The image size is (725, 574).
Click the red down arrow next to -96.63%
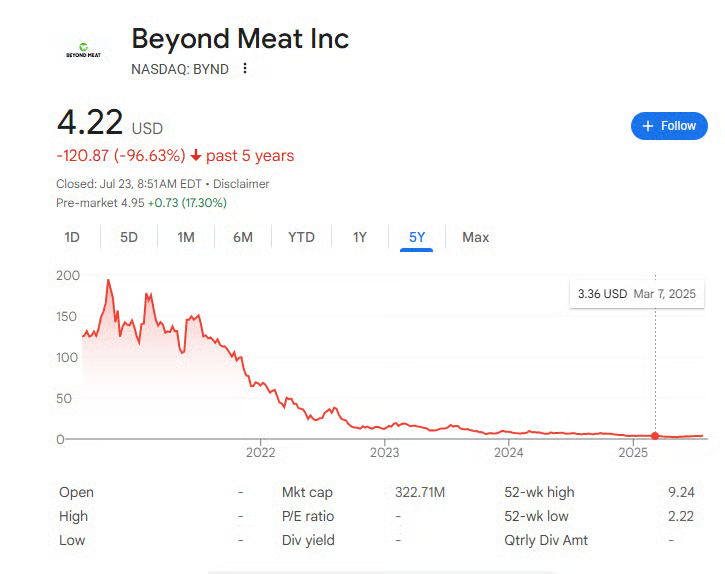pyautogui.click(x=196, y=155)
